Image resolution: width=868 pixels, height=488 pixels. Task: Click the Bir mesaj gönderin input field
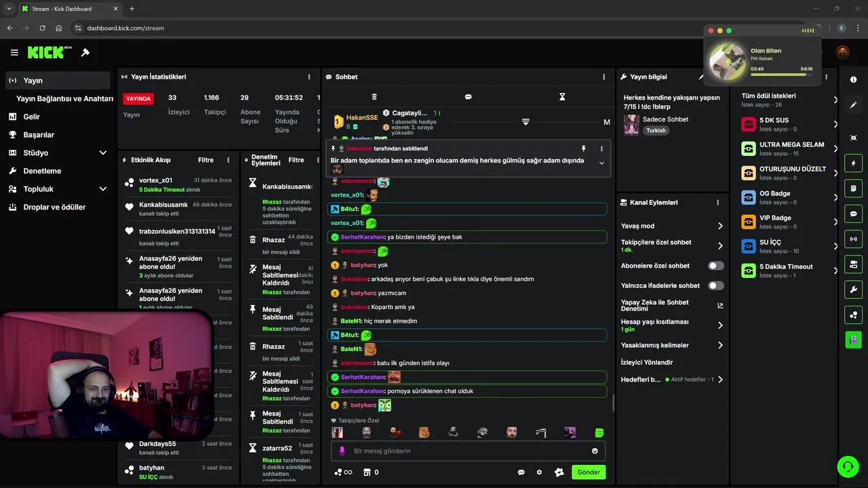tap(468, 451)
